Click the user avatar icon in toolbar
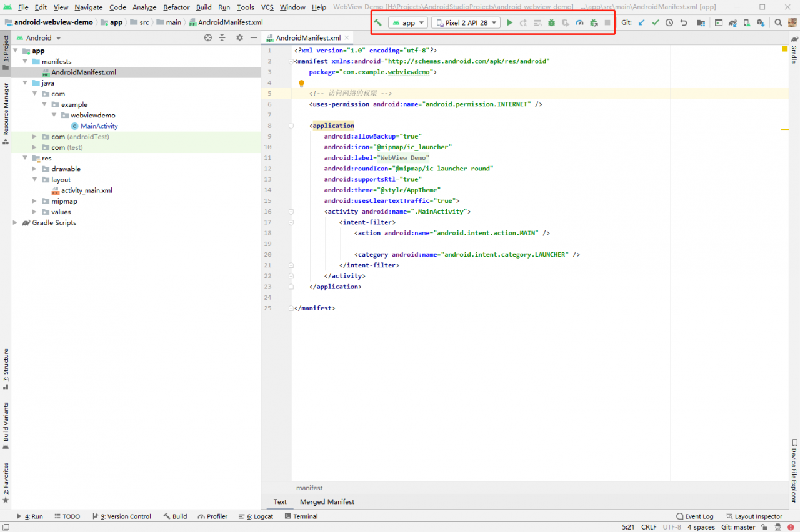This screenshot has height=532, width=800. pos(793,22)
